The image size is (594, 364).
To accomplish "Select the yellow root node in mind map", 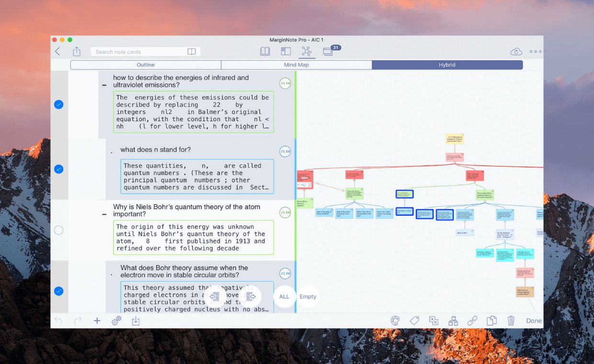I will [455, 139].
